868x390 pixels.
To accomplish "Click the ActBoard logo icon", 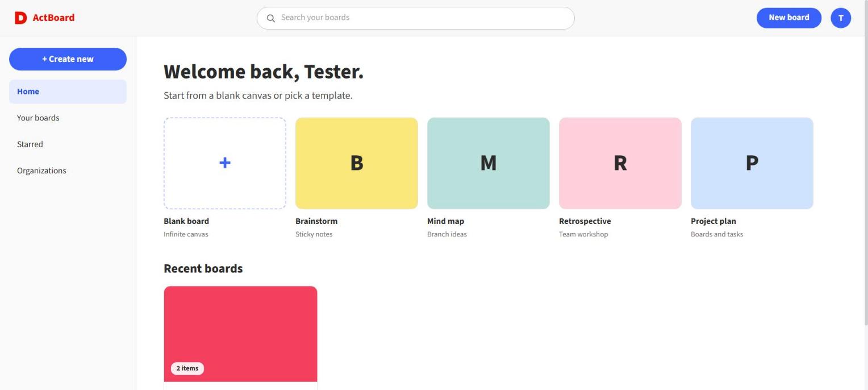I will 20,18.
